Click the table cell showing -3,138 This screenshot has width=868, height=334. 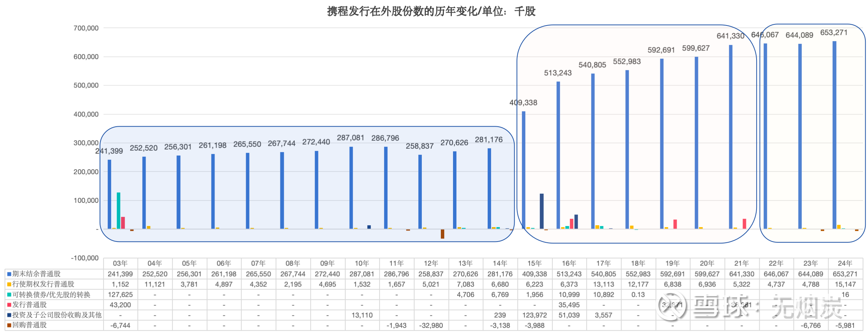[x=500, y=326]
